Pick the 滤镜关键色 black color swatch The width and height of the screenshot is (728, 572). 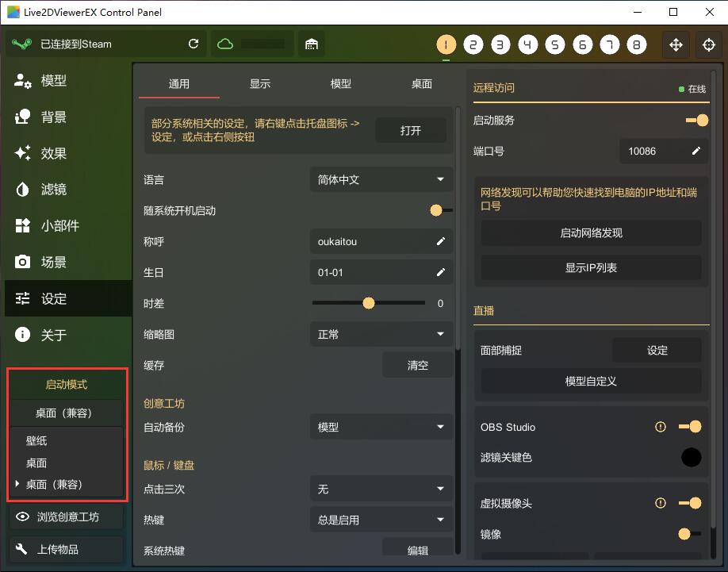[691, 457]
